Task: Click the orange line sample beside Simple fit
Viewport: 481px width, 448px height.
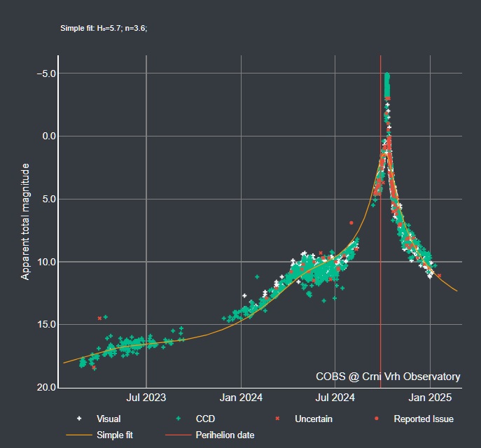Action: (79, 435)
